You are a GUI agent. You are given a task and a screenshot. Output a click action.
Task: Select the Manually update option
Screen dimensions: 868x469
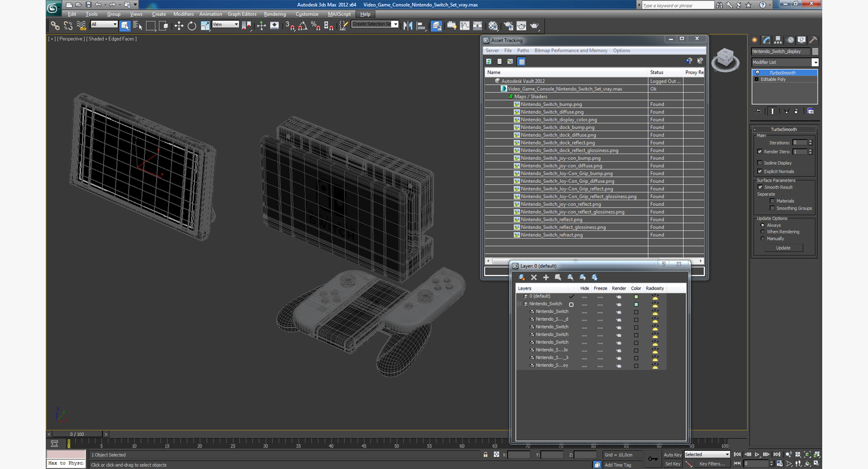pos(762,239)
